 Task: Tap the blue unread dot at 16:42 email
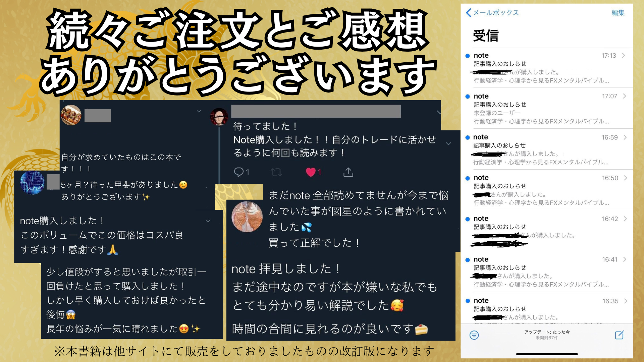(468, 219)
